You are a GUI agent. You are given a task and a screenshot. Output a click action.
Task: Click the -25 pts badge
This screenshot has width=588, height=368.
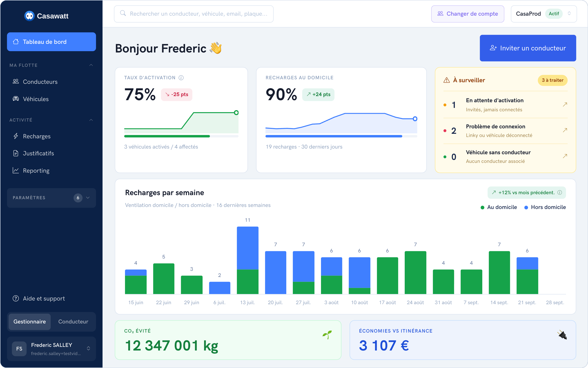point(177,94)
